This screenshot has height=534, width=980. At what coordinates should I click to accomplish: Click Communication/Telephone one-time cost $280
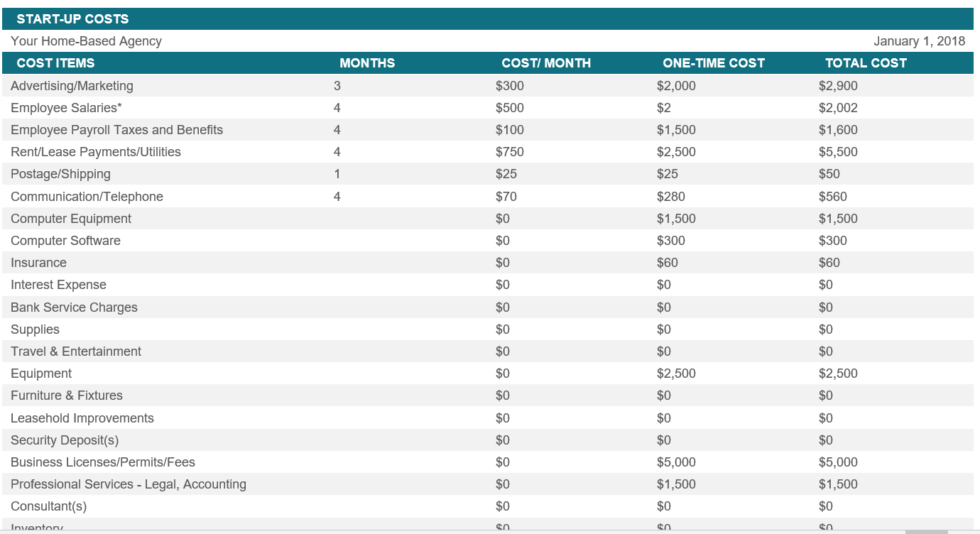pos(671,197)
